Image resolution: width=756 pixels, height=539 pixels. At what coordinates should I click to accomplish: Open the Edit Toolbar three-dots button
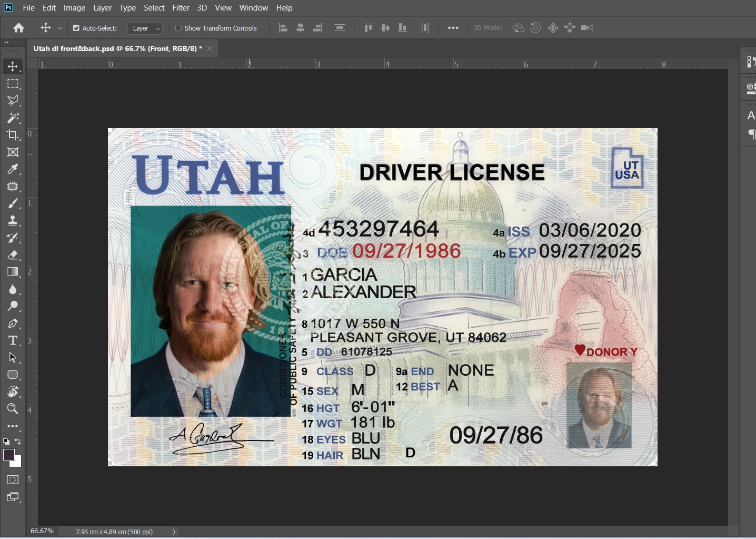pyautogui.click(x=13, y=426)
